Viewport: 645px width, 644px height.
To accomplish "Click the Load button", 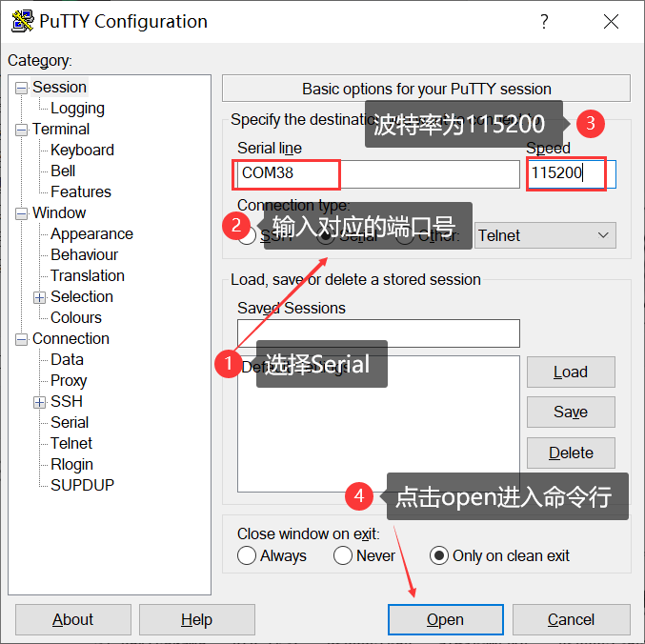I will pos(571,372).
